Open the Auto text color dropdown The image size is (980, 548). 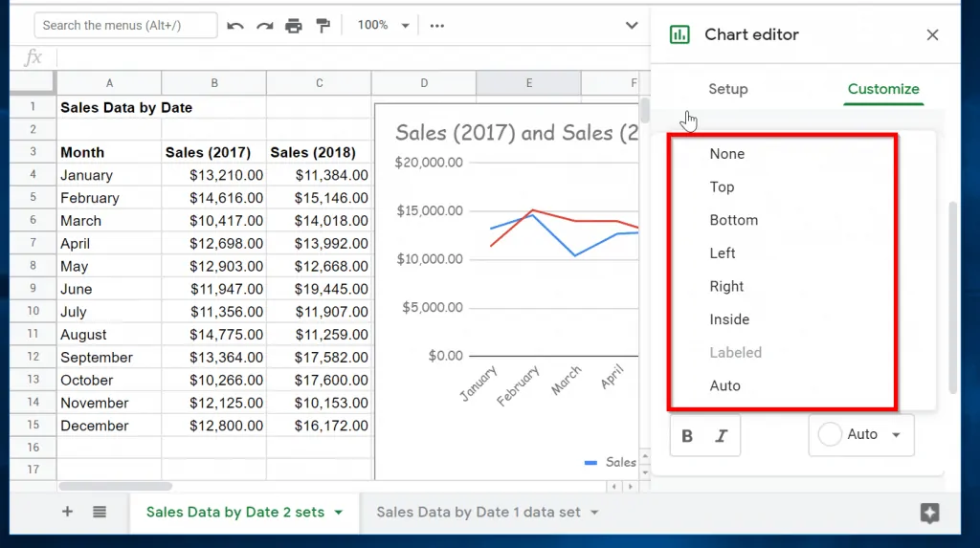pyautogui.click(x=861, y=435)
